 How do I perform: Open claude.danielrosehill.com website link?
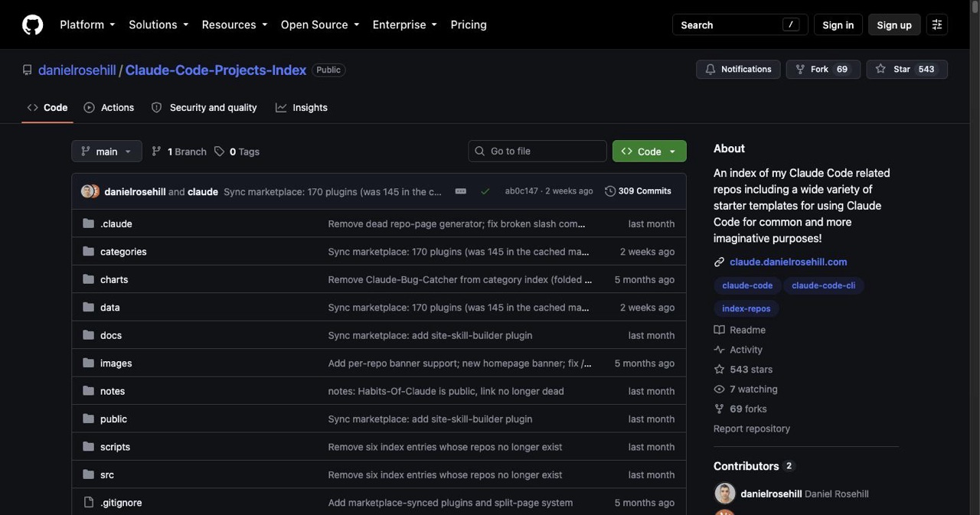point(789,262)
